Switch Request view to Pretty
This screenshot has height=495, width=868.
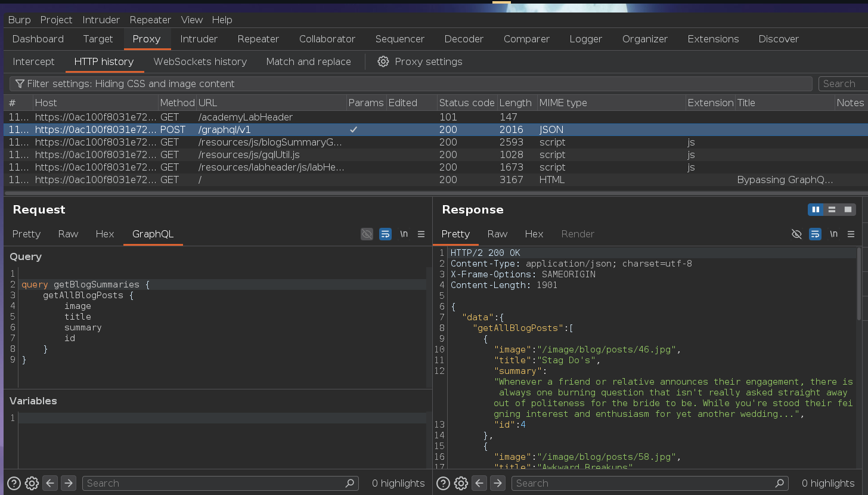(x=26, y=234)
